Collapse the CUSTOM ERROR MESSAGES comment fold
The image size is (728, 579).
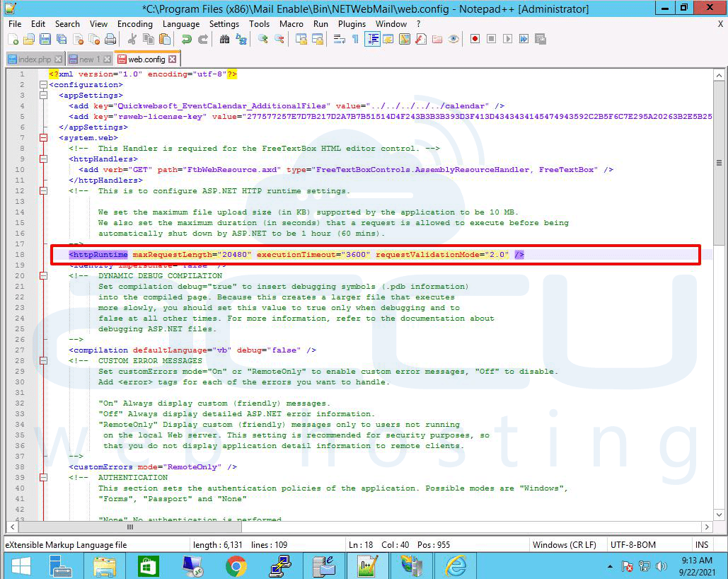tap(43, 360)
